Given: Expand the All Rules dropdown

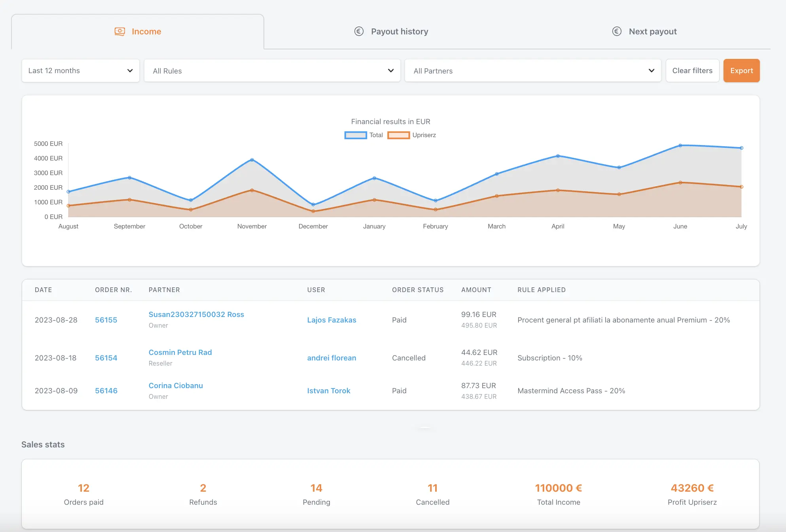Looking at the screenshot, I should (x=272, y=71).
